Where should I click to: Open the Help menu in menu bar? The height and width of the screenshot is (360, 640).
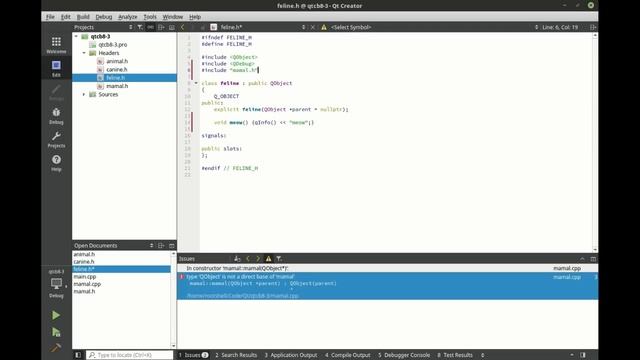tap(195, 17)
